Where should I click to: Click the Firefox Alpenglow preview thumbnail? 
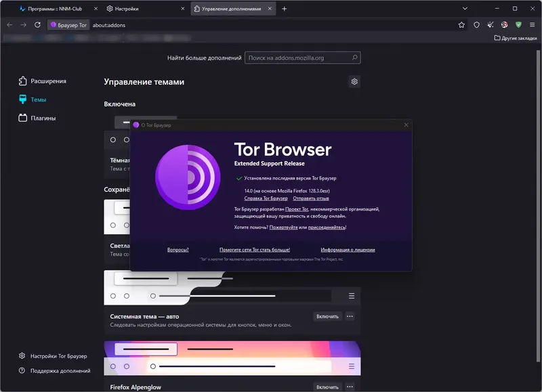(x=232, y=358)
